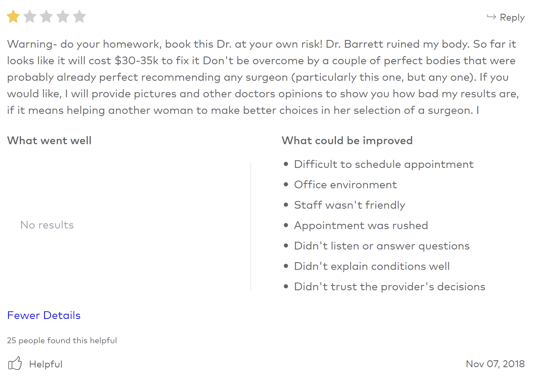Click the first gold rating star
Screen dimensions: 539x392
(13, 17)
